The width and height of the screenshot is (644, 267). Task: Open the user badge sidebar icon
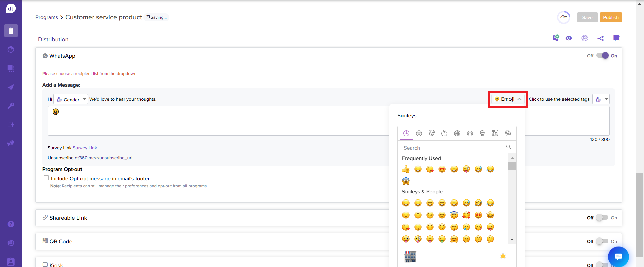(11, 262)
